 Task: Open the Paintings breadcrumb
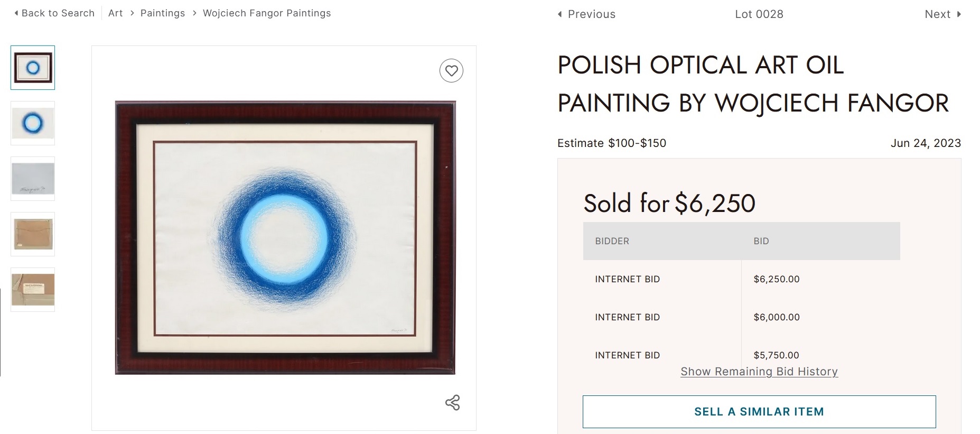tap(163, 13)
